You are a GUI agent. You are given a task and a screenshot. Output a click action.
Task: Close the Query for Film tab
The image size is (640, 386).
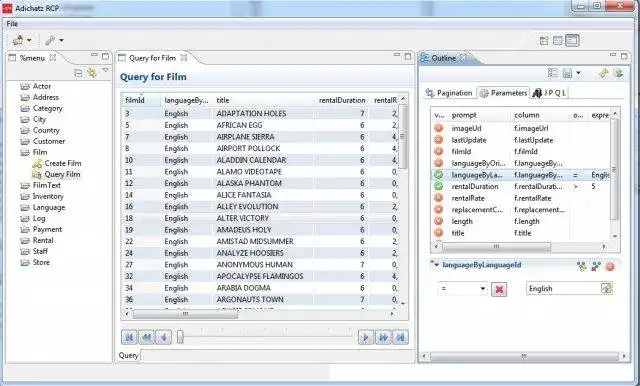[x=184, y=58]
